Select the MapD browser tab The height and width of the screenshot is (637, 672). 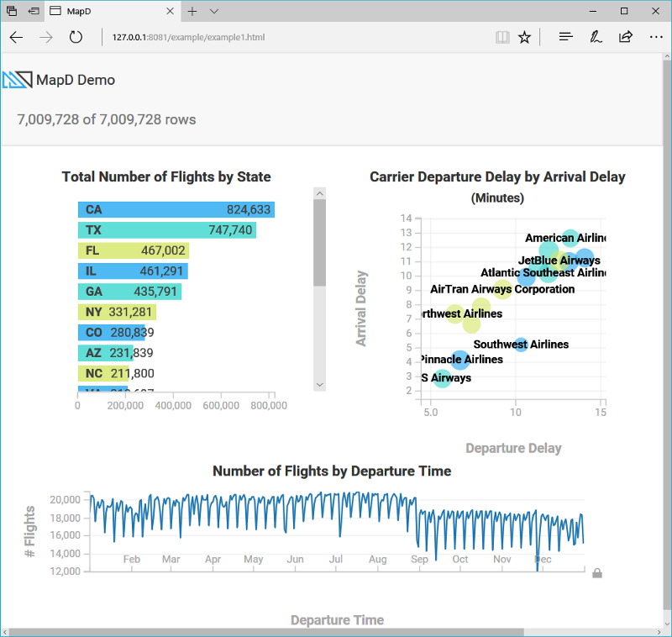(113, 11)
